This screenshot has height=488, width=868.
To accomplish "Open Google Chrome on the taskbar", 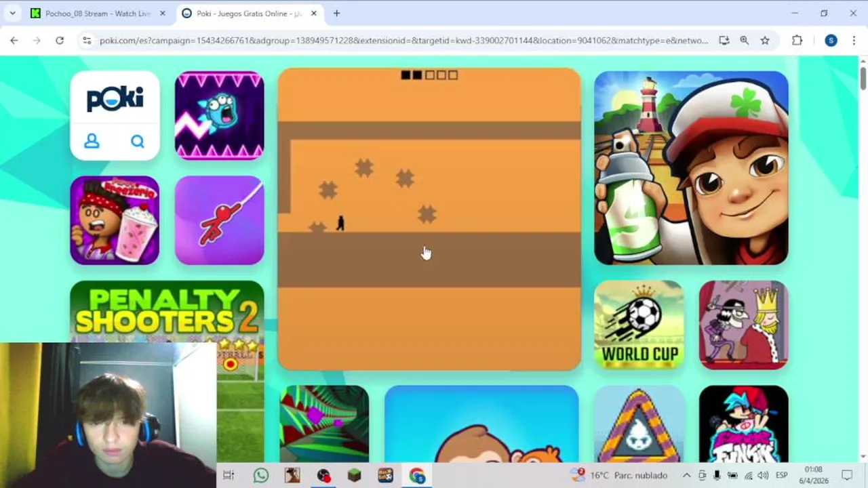I will (416, 475).
